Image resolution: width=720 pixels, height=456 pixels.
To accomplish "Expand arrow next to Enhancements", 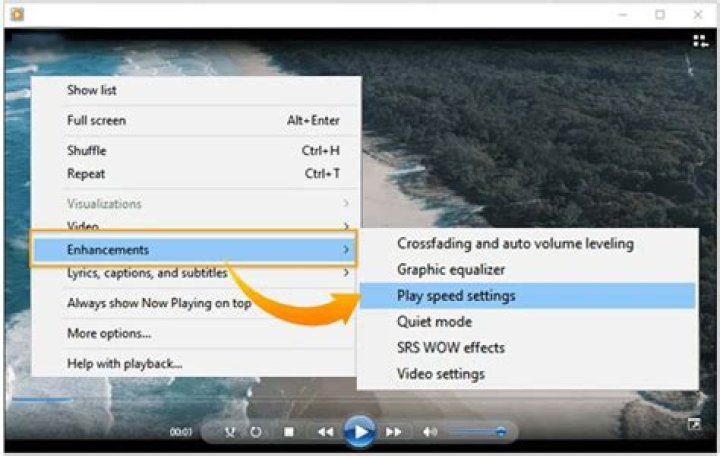I will (x=346, y=249).
